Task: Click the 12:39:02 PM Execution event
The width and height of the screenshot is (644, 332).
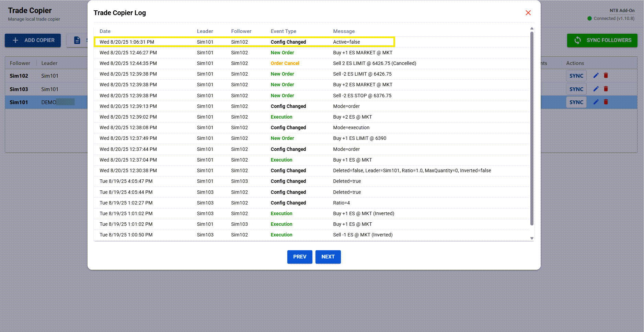Action: [x=281, y=117]
